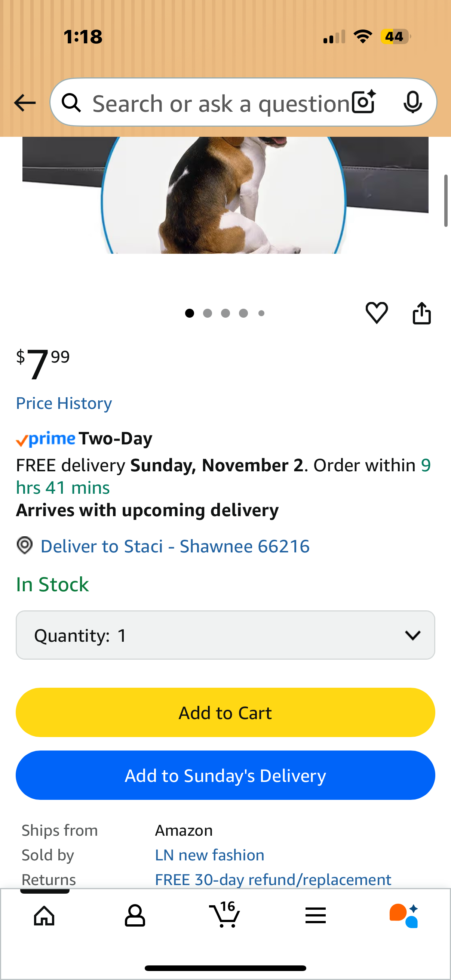Open the Rufus AI assistant icon
This screenshot has width=451, height=980.
click(404, 916)
